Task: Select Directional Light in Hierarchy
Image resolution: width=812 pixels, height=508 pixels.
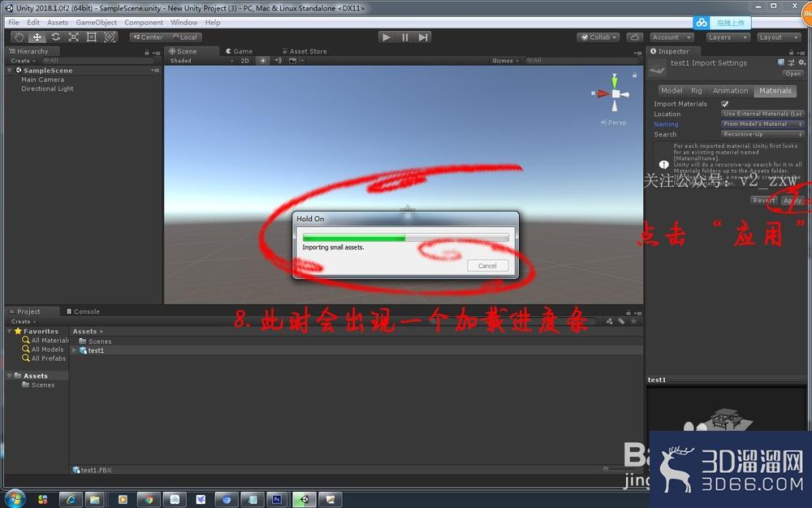Action: (47, 89)
